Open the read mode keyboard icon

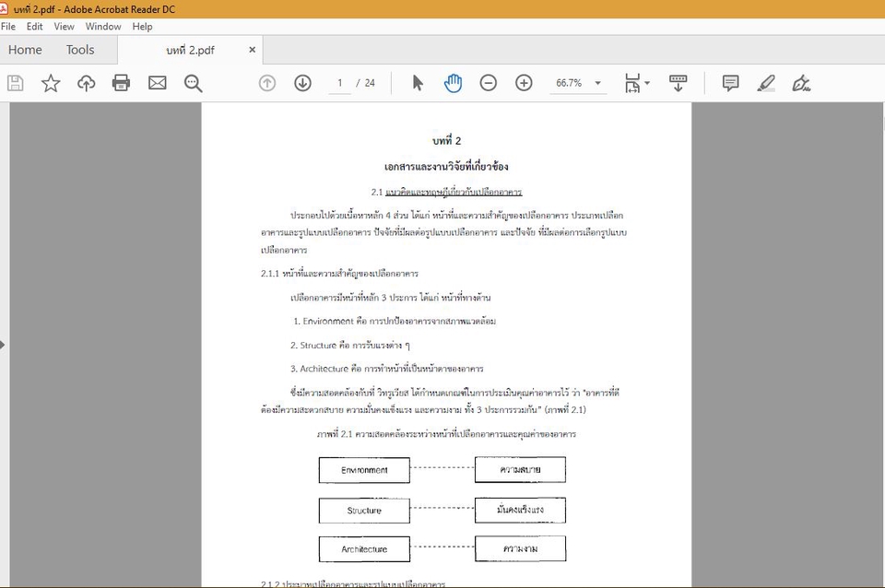[x=678, y=83]
